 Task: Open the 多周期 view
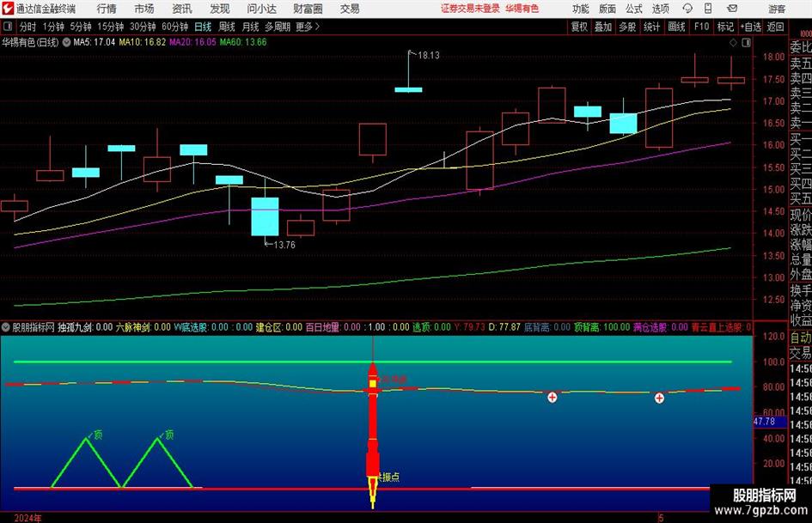[x=278, y=27]
